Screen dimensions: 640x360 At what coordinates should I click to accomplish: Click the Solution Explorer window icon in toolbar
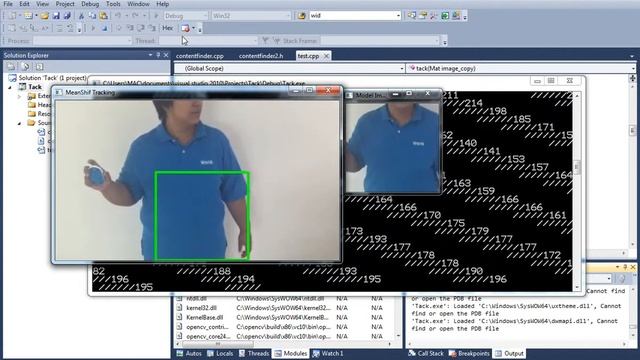412,16
